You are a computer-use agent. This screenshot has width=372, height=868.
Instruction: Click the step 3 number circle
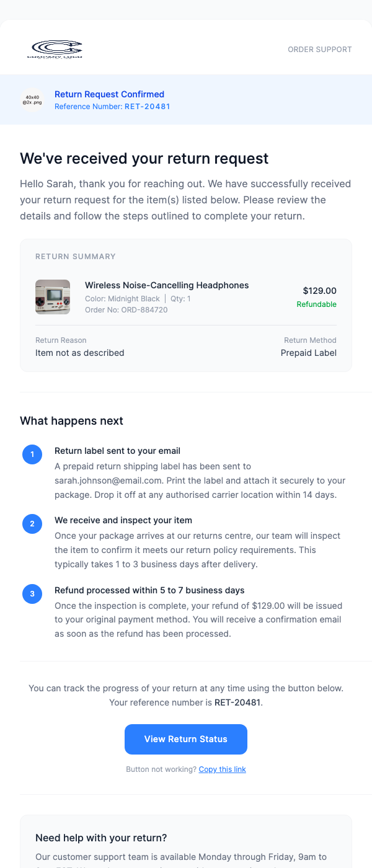tap(32, 595)
